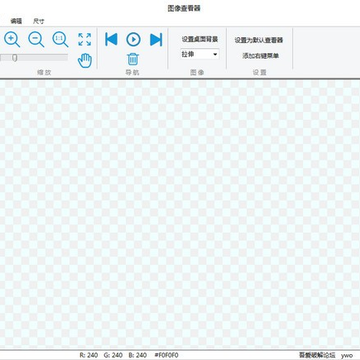This screenshot has height=360, width=360.
Task: Click 设置桌面背景 button
Action: click(200, 39)
